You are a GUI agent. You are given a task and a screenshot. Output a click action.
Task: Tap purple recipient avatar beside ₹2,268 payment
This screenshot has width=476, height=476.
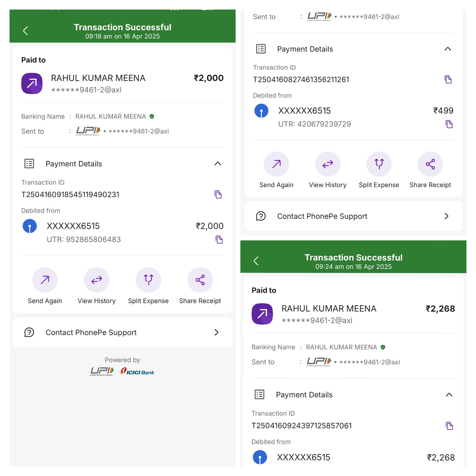click(x=262, y=314)
